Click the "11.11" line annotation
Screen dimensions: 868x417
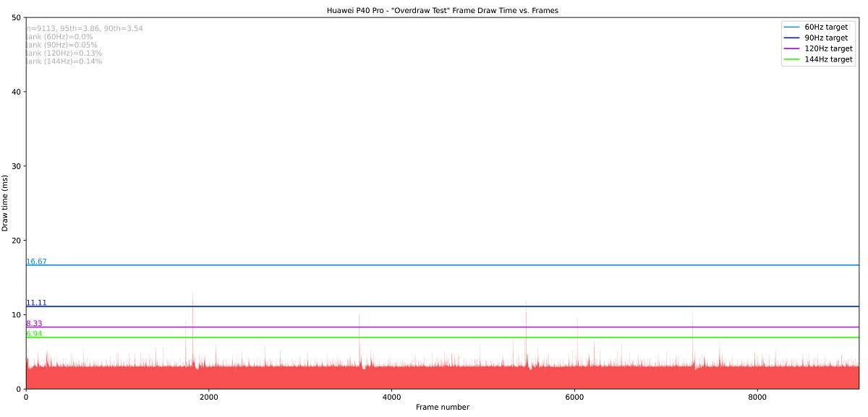click(x=36, y=303)
